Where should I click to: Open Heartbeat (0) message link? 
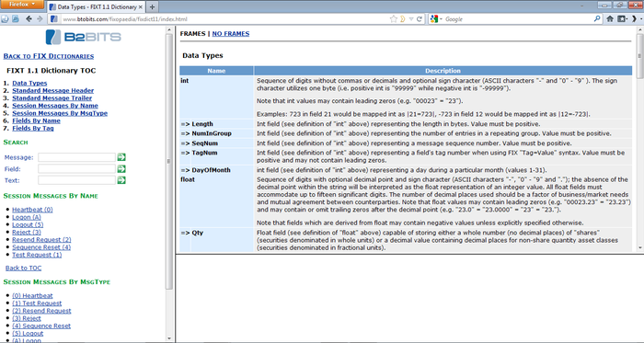(32, 210)
